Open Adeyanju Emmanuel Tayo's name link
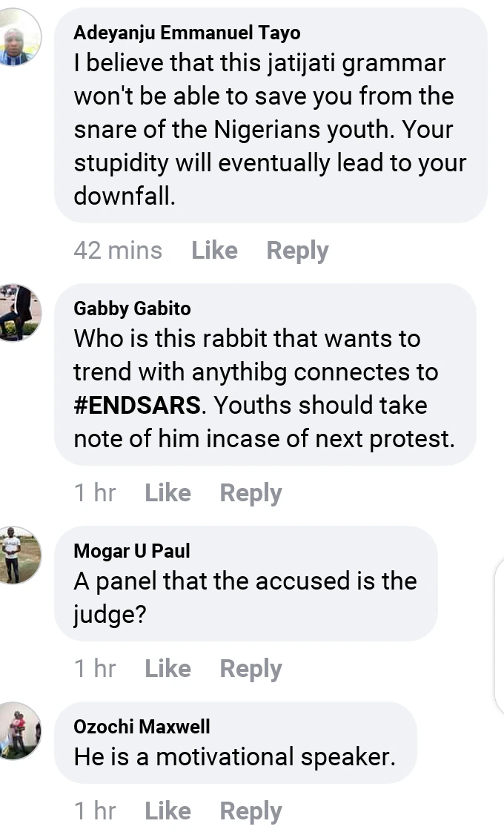This screenshot has width=504, height=835. coord(187,33)
